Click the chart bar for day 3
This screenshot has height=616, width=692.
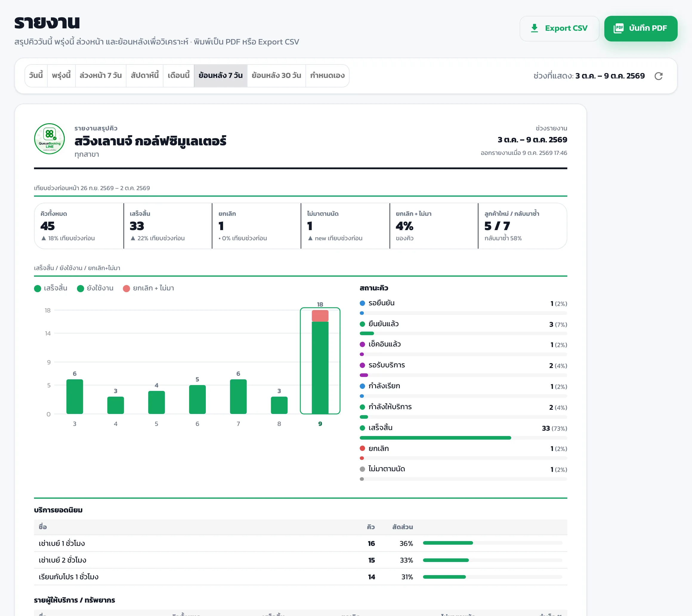[x=75, y=396]
